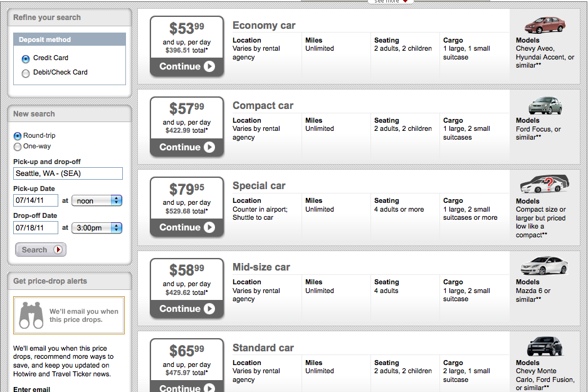Click the Standard car black sedan image
Viewport: 588px width, 392px height.
pyautogui.click(x=545, y=346)
